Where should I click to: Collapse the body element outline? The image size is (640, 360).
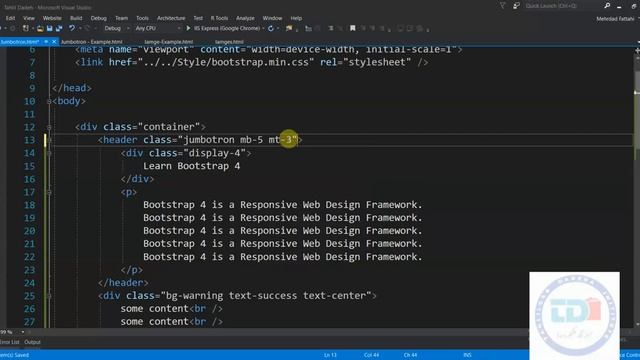49,101
